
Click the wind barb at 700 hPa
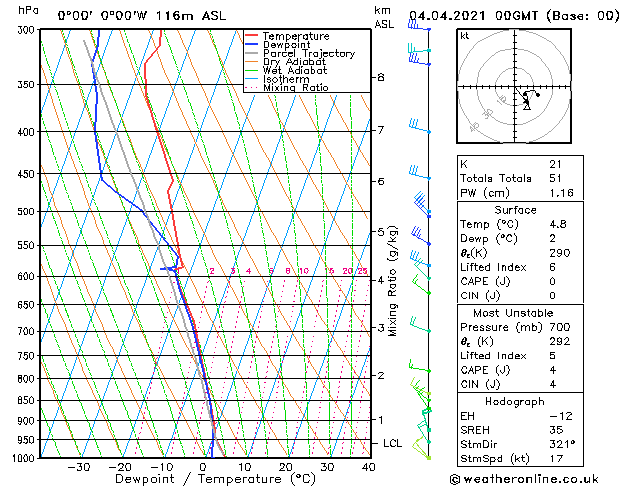click(420, 329)
